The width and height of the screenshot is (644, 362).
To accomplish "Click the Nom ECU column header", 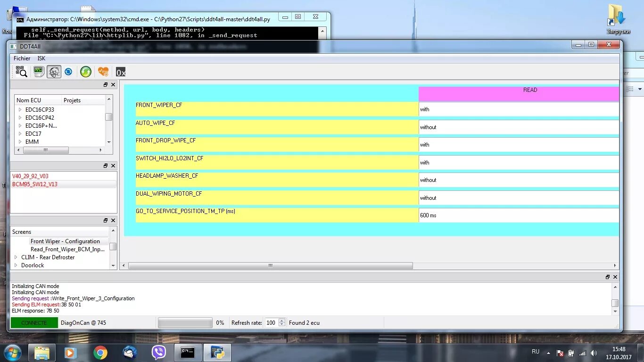I will point(38,100).
